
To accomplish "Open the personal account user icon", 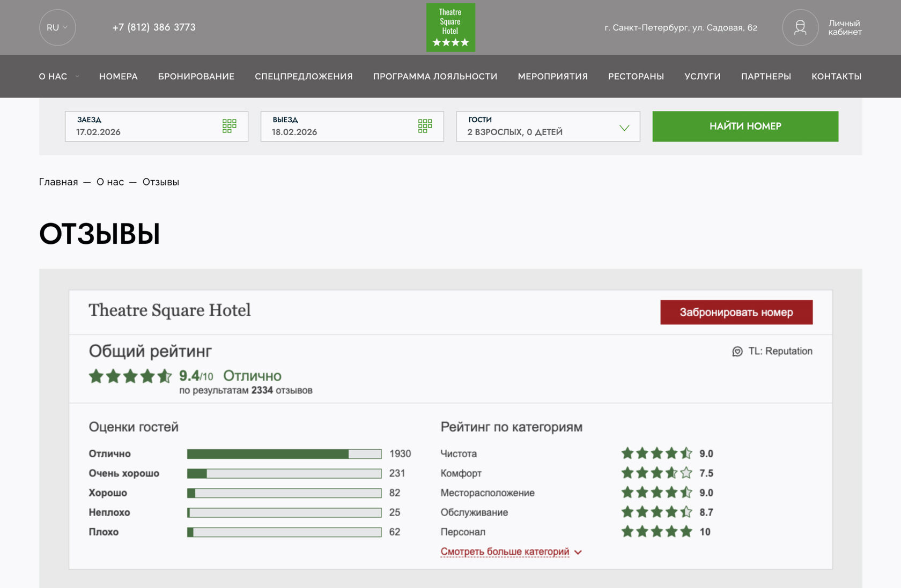I will [800, 27].
